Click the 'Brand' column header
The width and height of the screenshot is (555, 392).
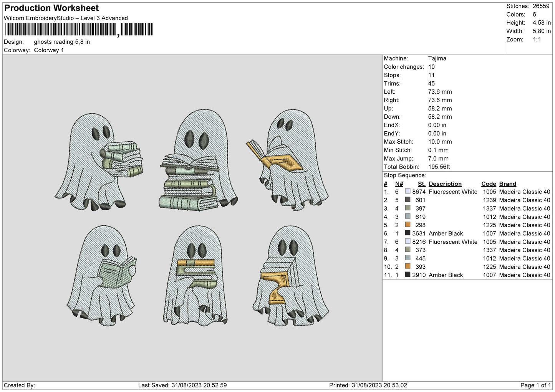point(507,184)
